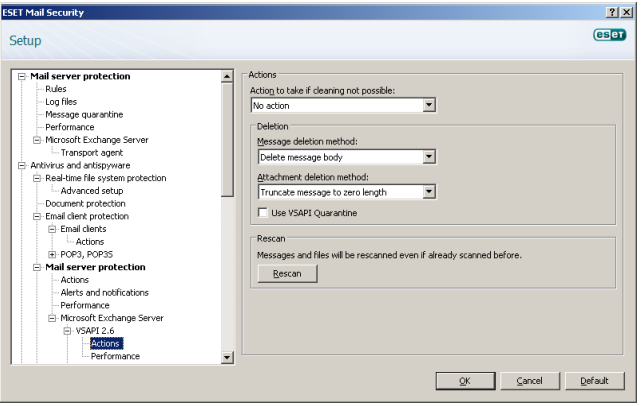641x406 pixels.
Task: Click the tree scrollbar up arrow
Action: click(x=229, y=76)
